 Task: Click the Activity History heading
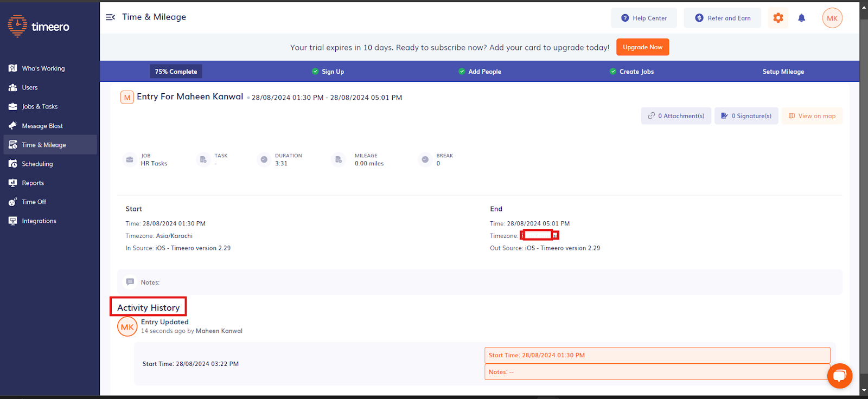149,307
